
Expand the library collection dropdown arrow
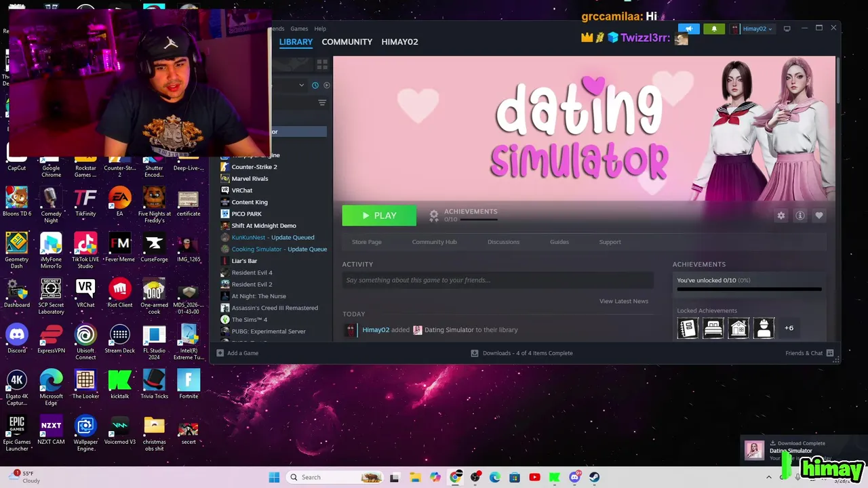[x=302, y=85]
